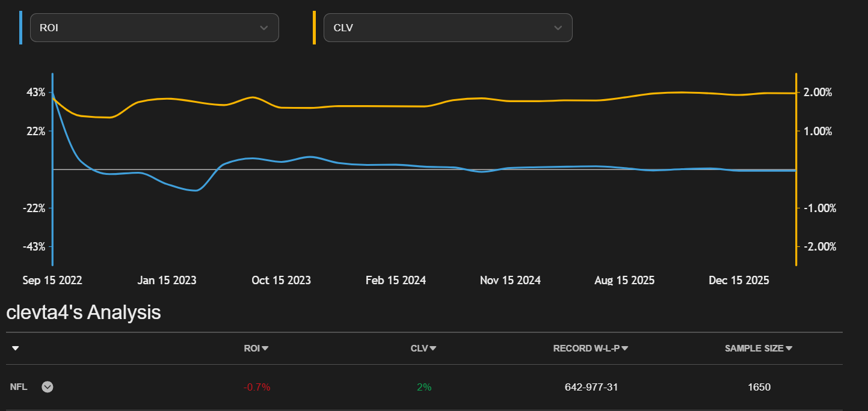Viewport: 868px width, 411px height.
Task: Click the 642-977-31 record value
Action: tap(591, 387)
